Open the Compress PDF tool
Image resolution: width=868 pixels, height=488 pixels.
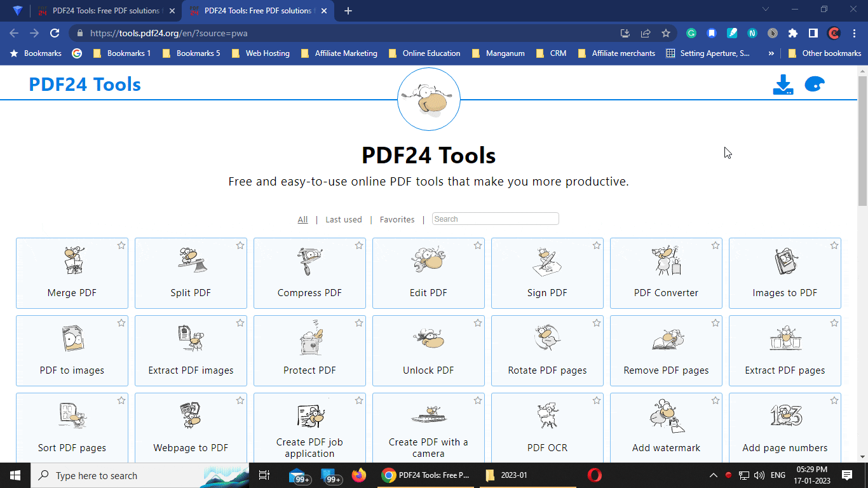pyautogui.click(x=309, y=273)
